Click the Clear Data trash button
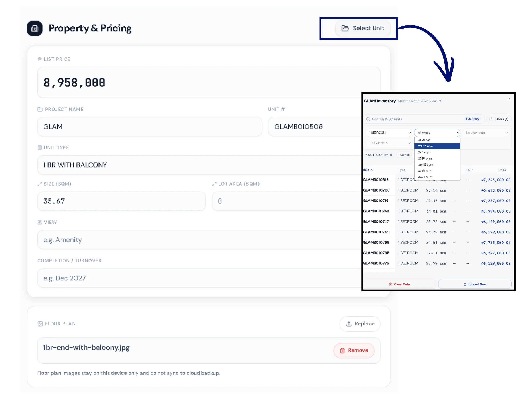 [x=399, y=284]
